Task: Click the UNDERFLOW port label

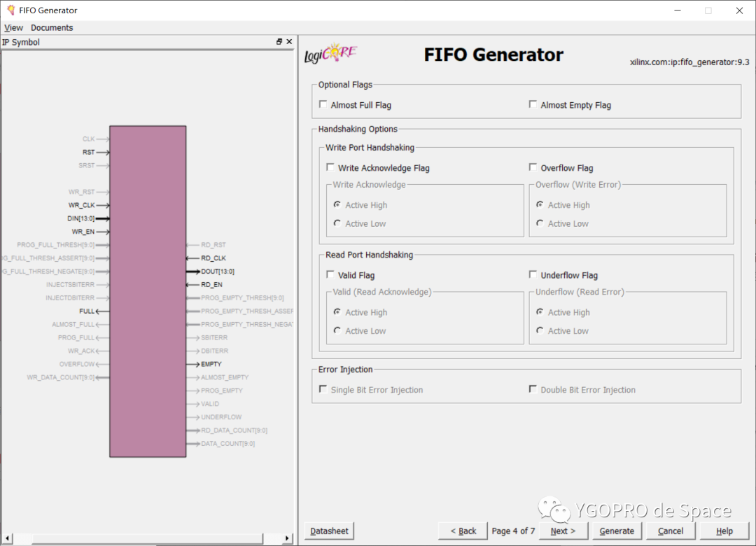Action: tap(221, 417)
